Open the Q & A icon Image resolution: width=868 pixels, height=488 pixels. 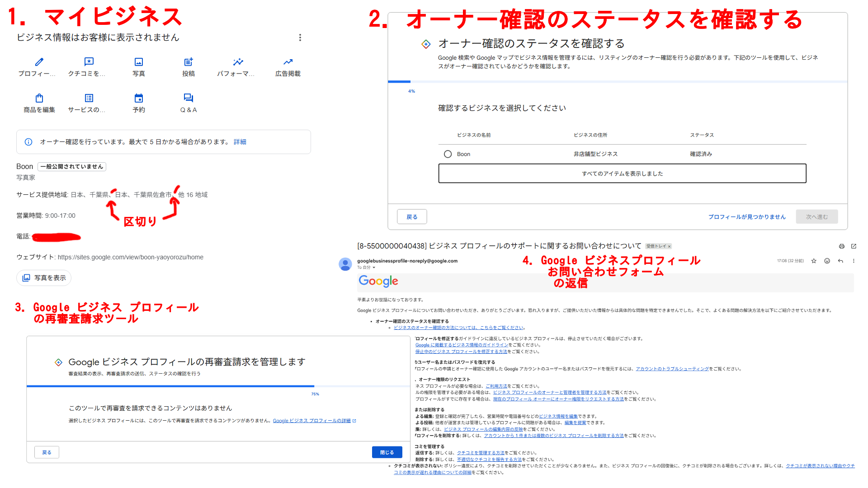tap(189, 98)
